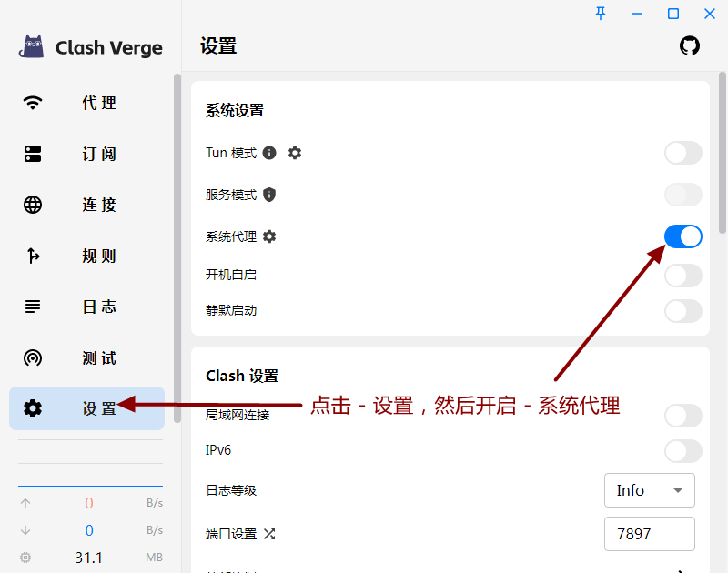This screenshot has height=573, width=728.
Task: Turn off 系统代理 switch
Action: tap(683, 236)
